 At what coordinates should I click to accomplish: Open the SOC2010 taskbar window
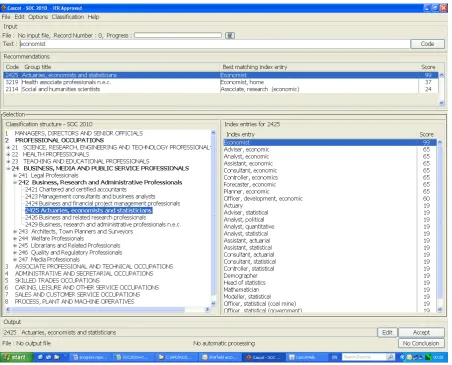pyautogui.click(x=133, y=357)
